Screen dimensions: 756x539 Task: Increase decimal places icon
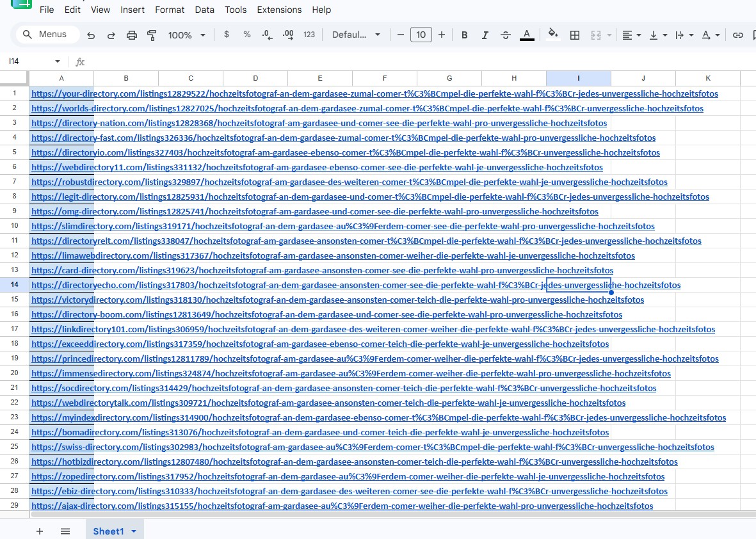[x=288, y=35]
